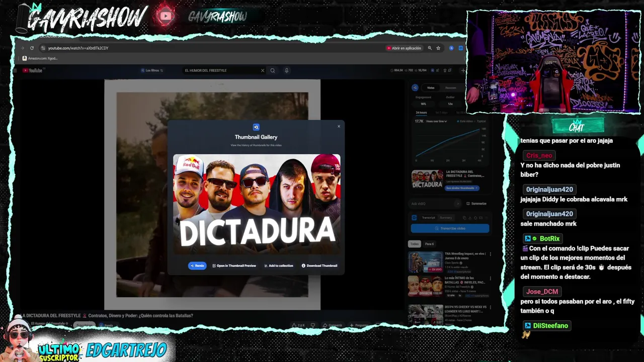Select the Vistas tab in vidIQ panel

click(x=431, y=87)
